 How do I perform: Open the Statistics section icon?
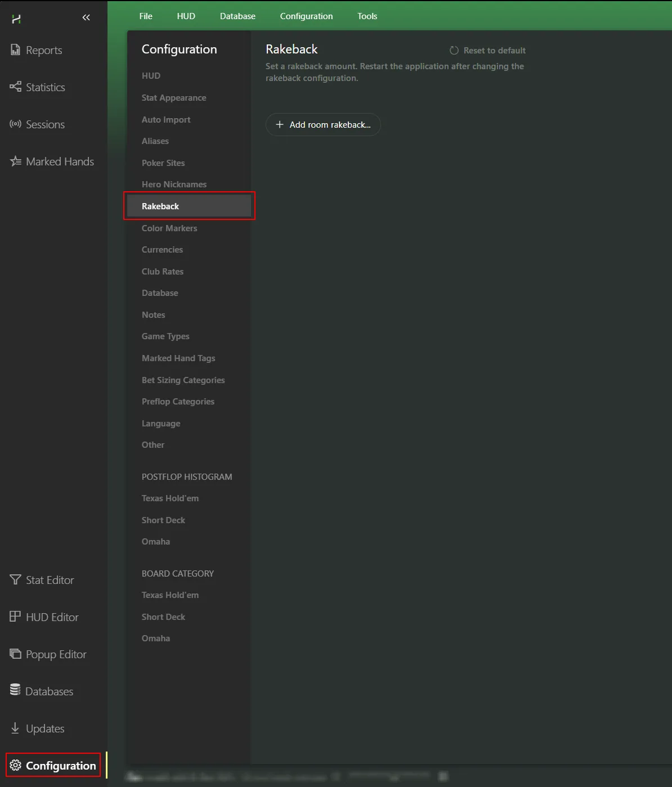(15, 87)
